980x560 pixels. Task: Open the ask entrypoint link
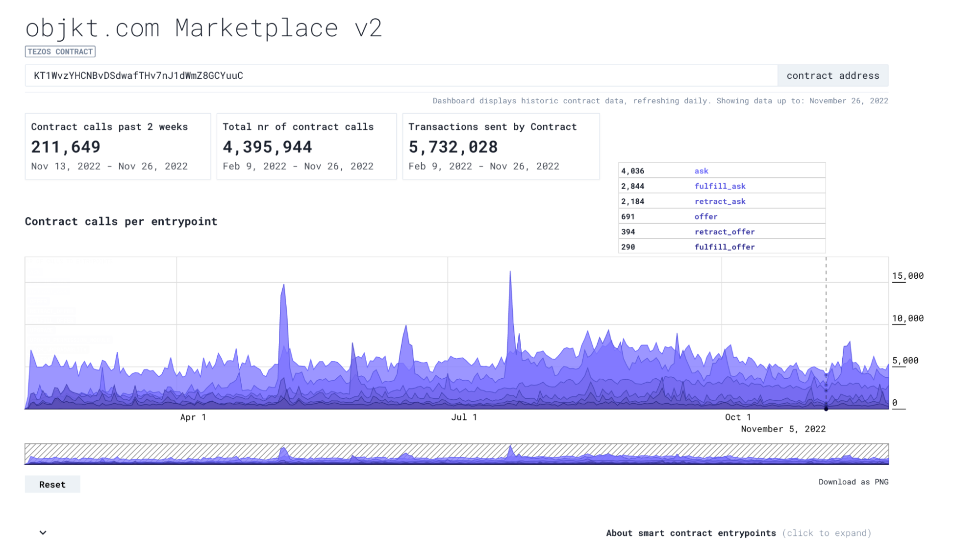click(x=701, y=171)
